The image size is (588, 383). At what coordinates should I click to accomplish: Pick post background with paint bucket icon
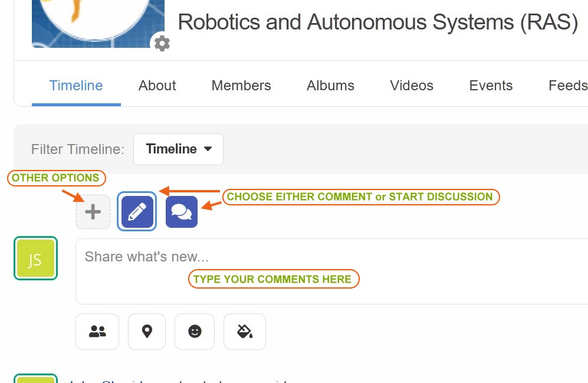[245, 332]
